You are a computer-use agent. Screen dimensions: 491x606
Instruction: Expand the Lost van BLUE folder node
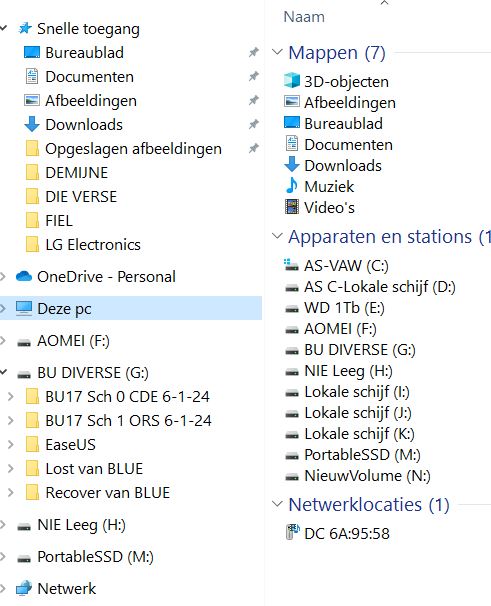[x=11, y=468]
